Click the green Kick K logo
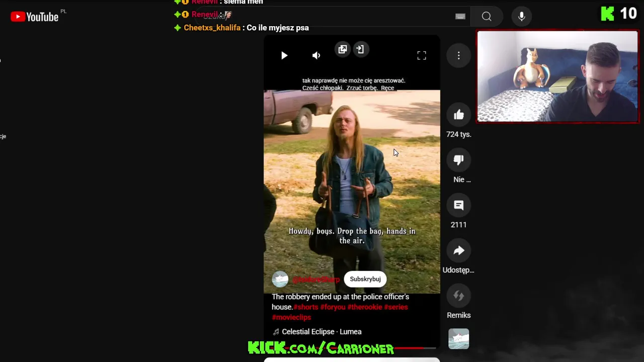644x362 pixels. point(607,14)
